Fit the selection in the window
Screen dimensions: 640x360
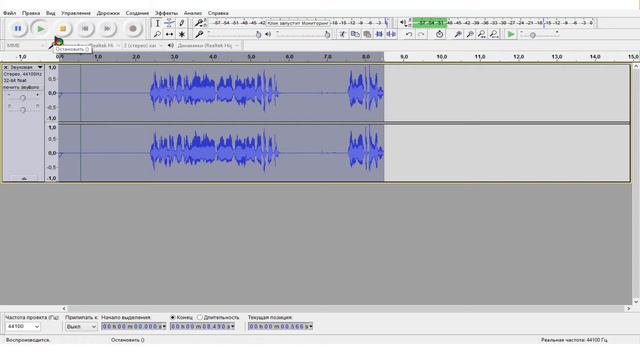pyautogui.click(x=482, y=34)
